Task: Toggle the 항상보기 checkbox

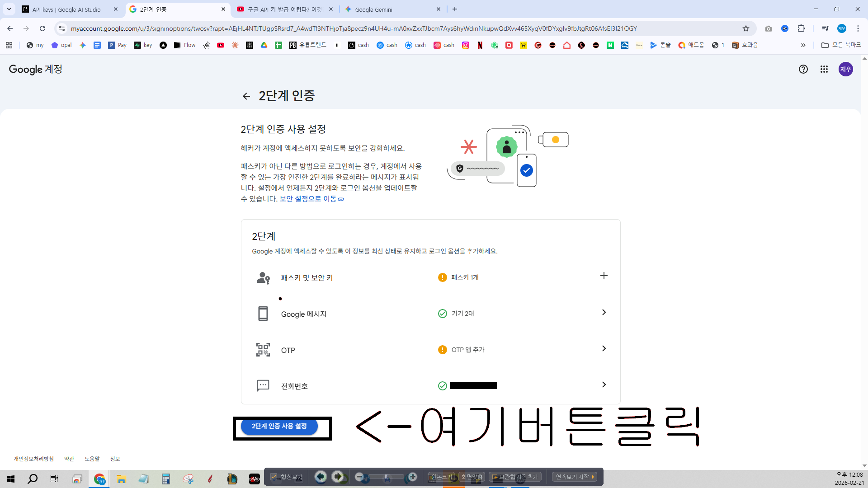Action: 274,477
